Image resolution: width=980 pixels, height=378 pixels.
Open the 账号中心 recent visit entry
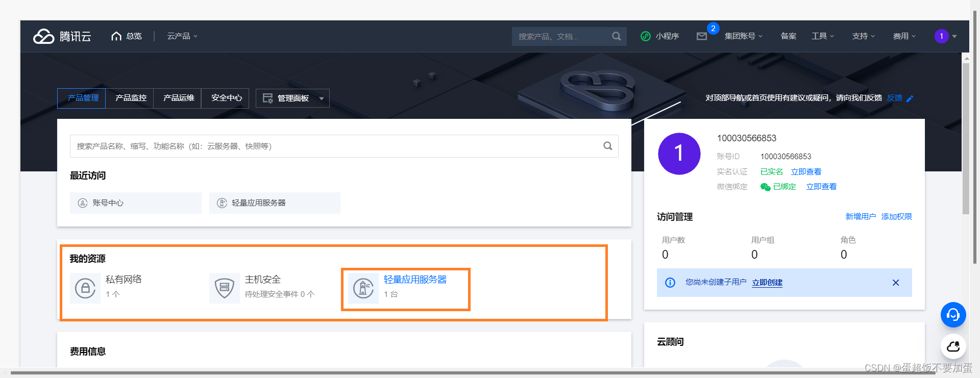pyautogui.click(x=136, y=203)
